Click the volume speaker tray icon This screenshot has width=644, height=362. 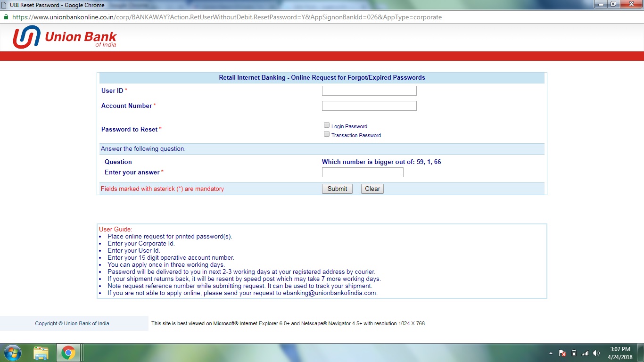coord(596,353)
